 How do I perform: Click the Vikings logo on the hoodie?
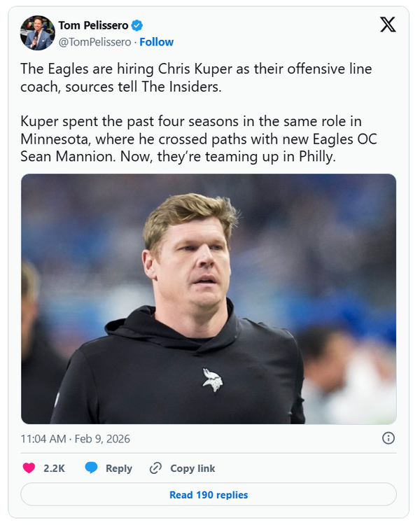(x=212, y=379)
